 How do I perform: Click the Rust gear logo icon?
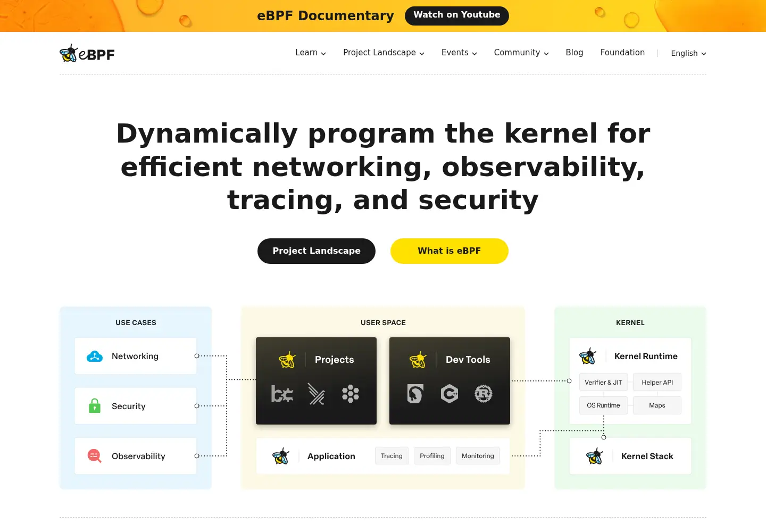tap(484, 394)
